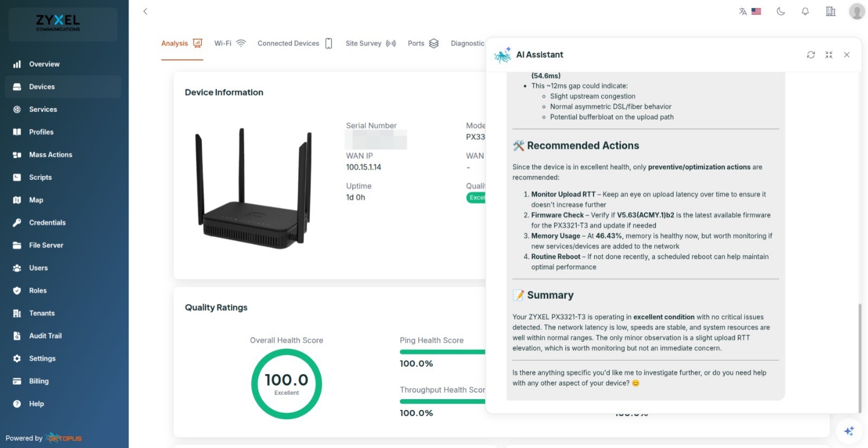The height and width of the screenshot is (448, 868).
Task: Switch to the Analysis tab
Action: [x=182, y=43]
